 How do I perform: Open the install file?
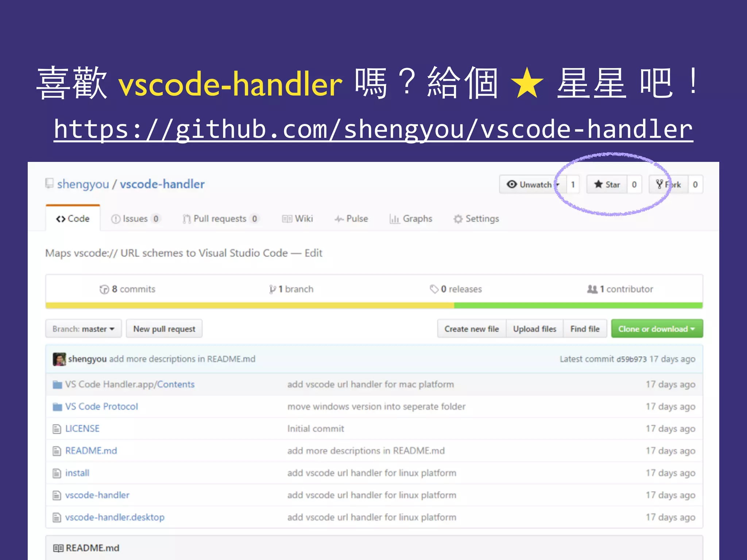point(77,473)
